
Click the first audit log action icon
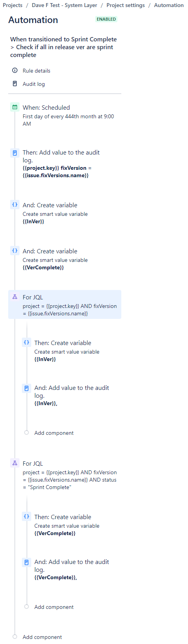[x=15, y=153]
